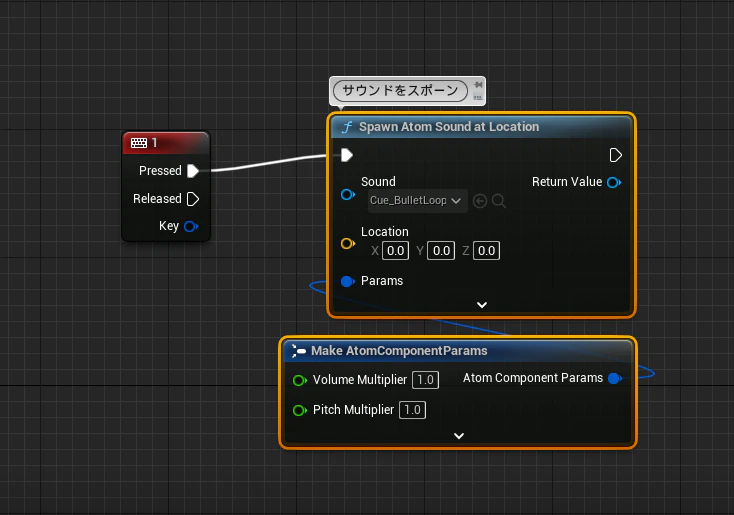Click the Params input pin

coord(348,281)
